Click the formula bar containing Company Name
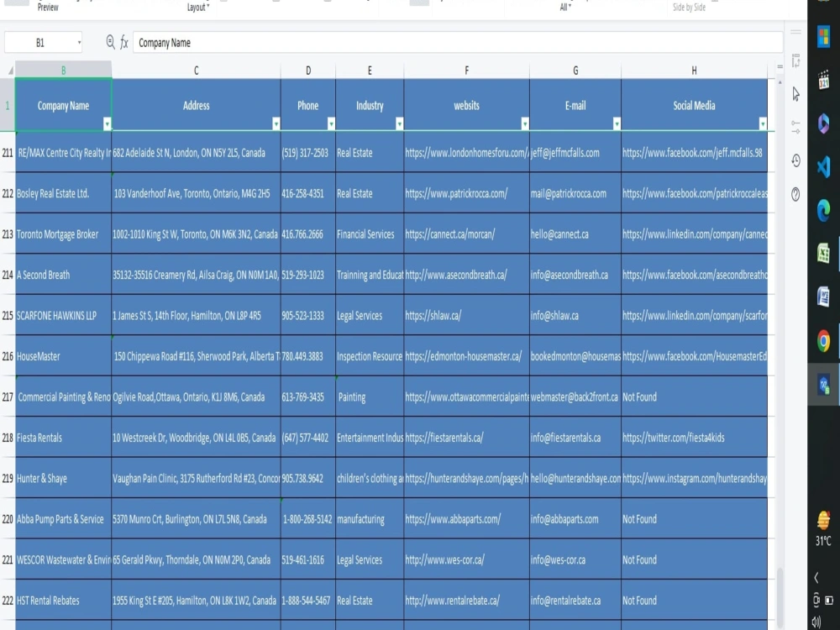 458,42
